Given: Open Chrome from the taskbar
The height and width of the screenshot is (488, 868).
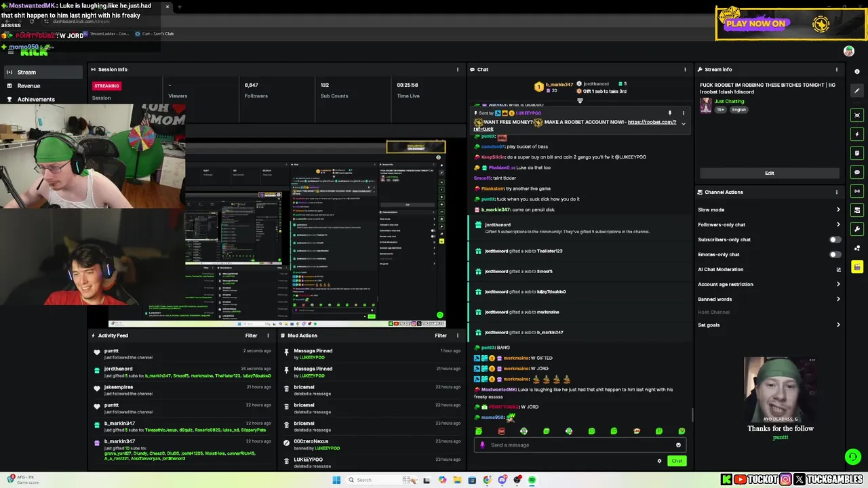Looking at the screenshot, I should pos(488,480).
